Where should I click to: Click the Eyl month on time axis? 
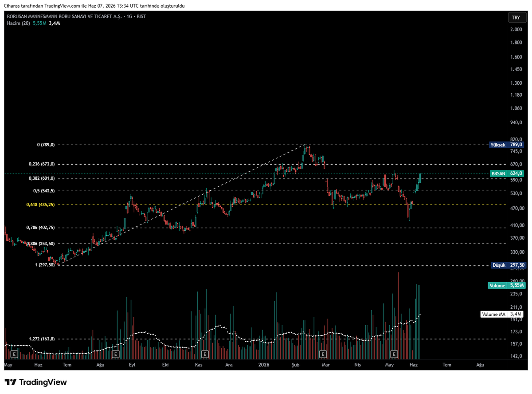tap(132, 365)
